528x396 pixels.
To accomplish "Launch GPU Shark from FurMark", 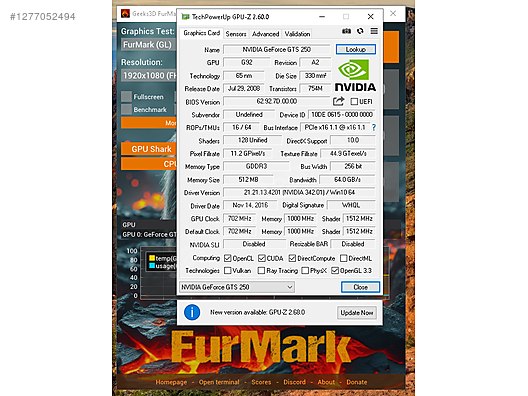I will (x=148, y=149).
